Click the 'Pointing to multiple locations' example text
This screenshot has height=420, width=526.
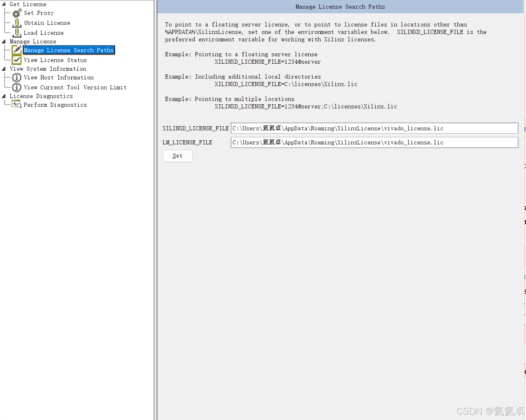pos(245,99)
